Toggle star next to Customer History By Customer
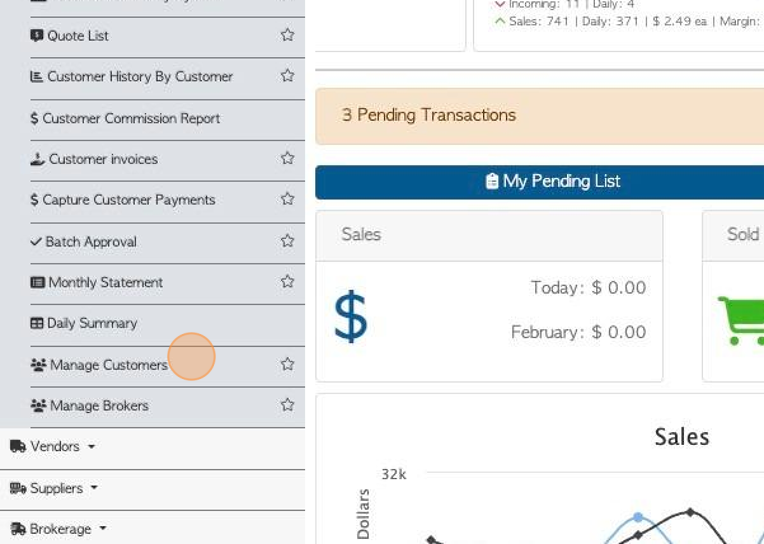Viewport: 764px width, 544px height. click(x=287, y=76)
